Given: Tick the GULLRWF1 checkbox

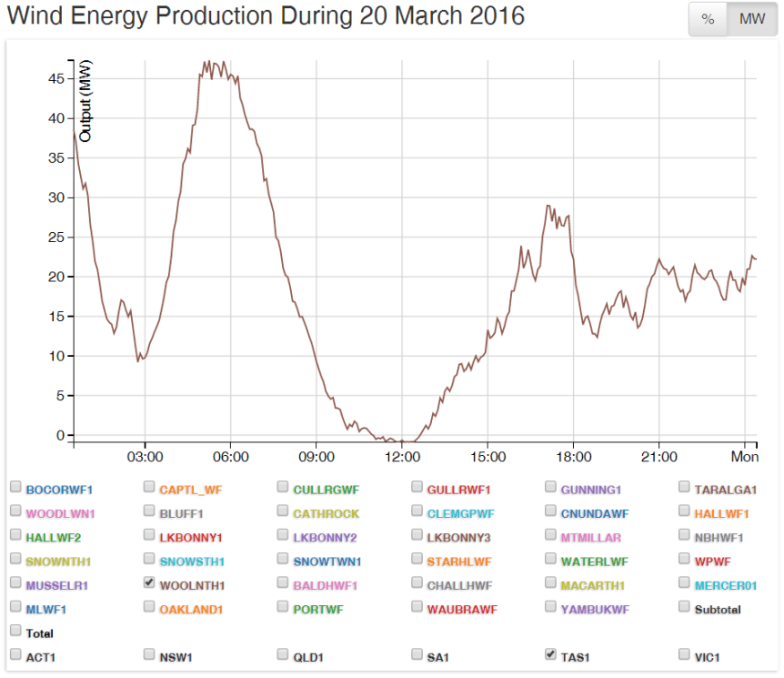Looking at the screenshot, I should (417, 488).
